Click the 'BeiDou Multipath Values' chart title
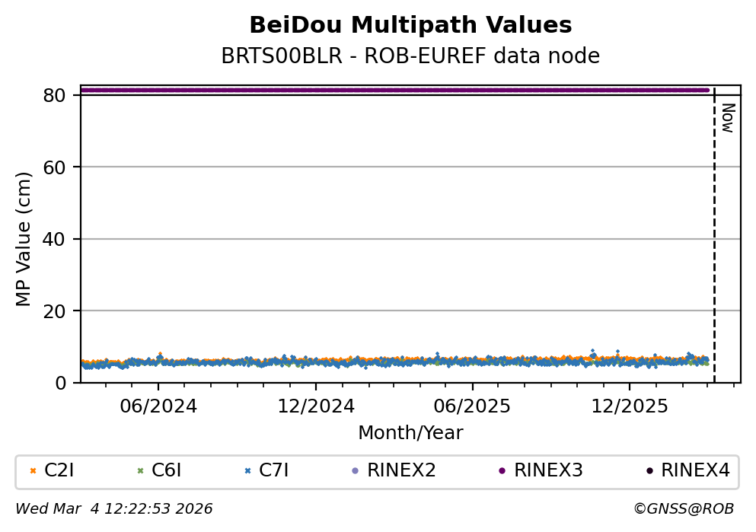The height and width of the screenshot is (532, 756). [410, 26]
